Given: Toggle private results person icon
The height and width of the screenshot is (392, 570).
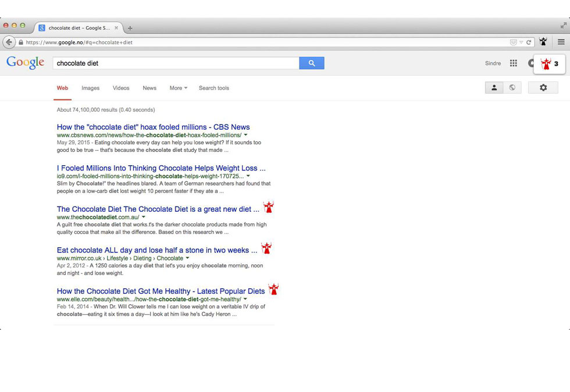Looking at the screenshot, I should [494, 88].
